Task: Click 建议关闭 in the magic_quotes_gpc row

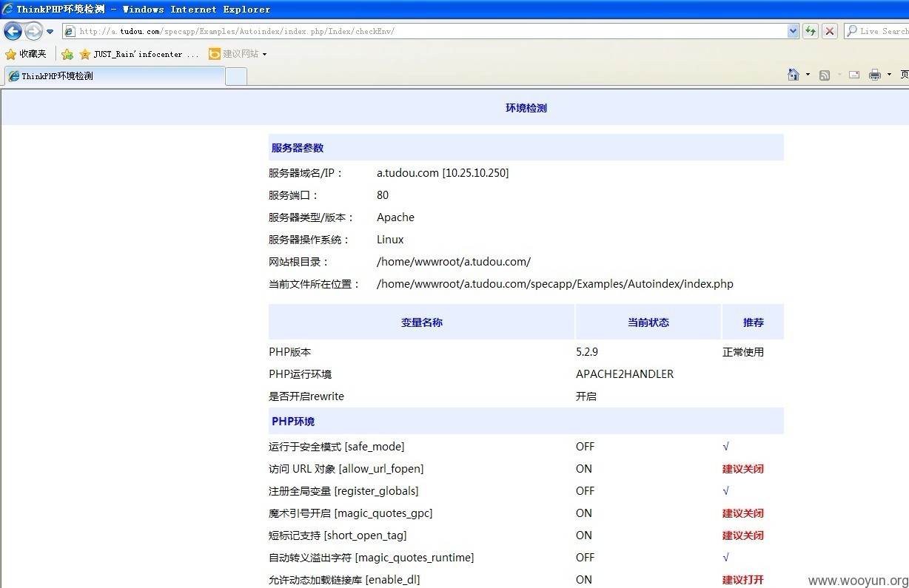Action: click(743, 513)
